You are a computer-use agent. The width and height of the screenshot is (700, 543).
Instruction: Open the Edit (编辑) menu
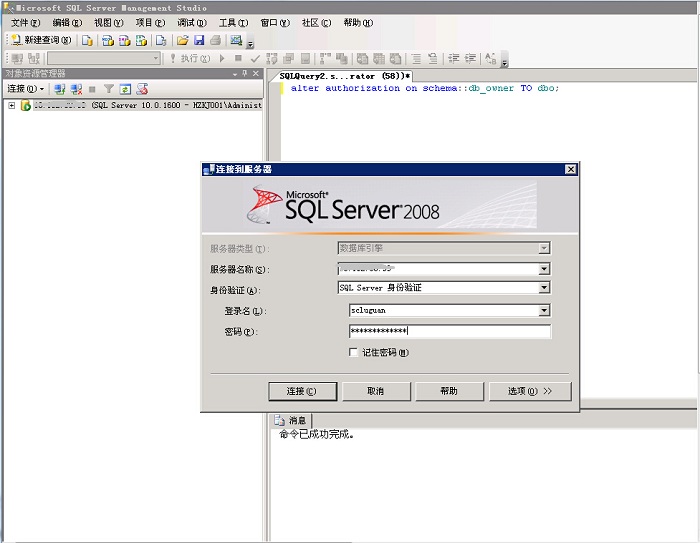point(67,23)
